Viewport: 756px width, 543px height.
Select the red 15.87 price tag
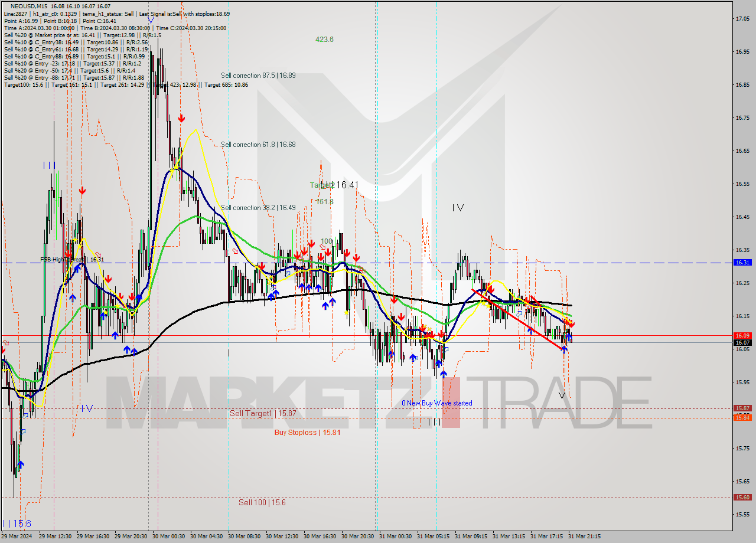(x=742, y=408)
